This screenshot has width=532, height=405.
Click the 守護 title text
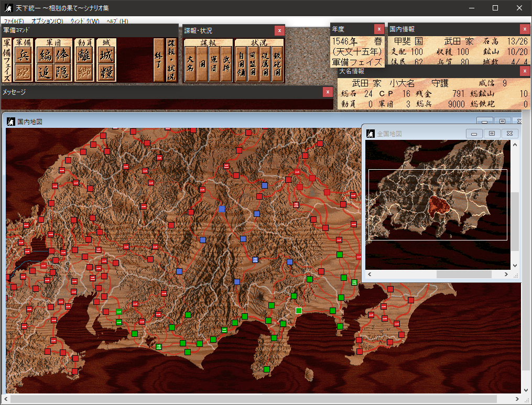440,83
